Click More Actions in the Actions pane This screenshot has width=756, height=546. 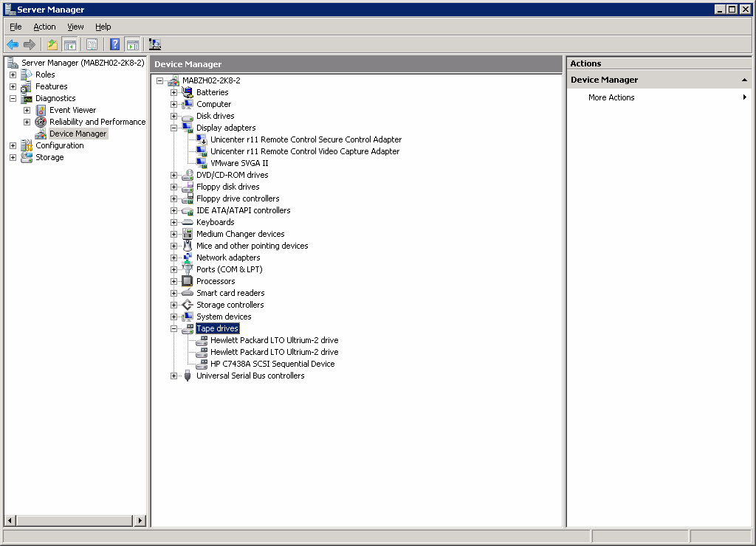coord(614,97)
